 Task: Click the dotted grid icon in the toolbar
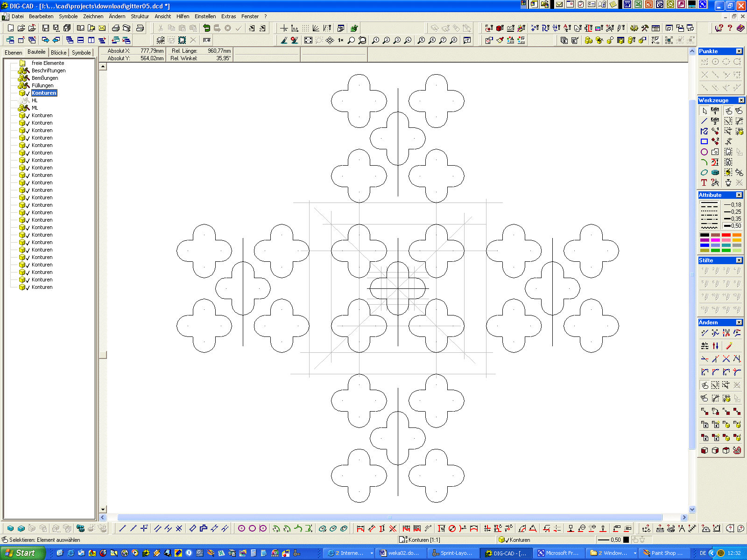point(305,28)
